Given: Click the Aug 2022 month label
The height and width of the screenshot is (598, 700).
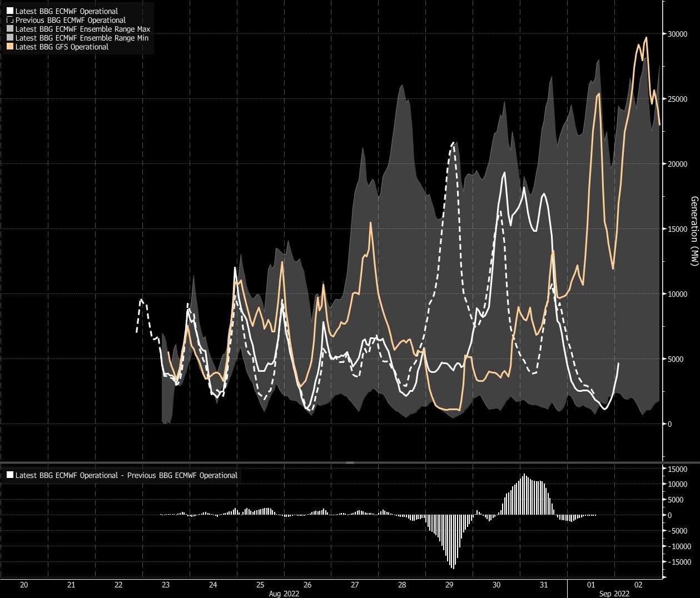Looking at the screenshot, I should tap(284, 594).
